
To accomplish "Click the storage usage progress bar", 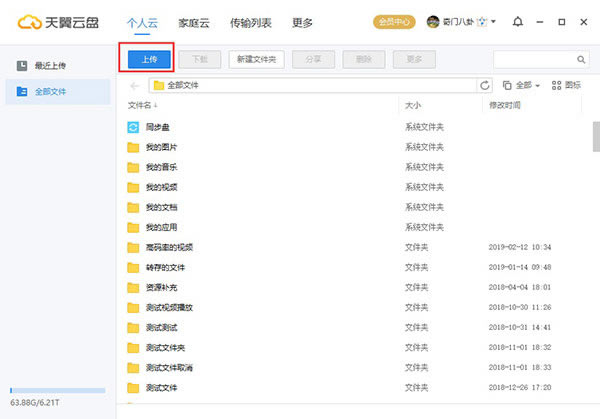I will click(57, 390).
